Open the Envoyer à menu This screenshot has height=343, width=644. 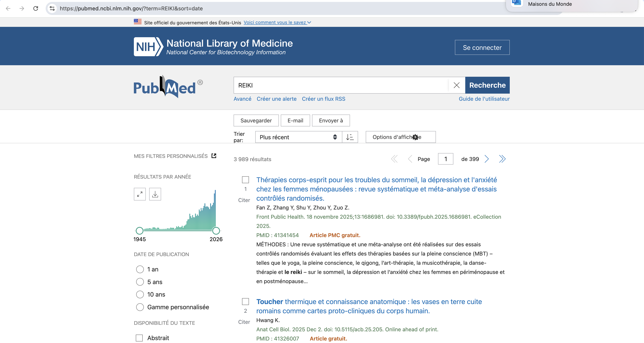tap(331, 120)
